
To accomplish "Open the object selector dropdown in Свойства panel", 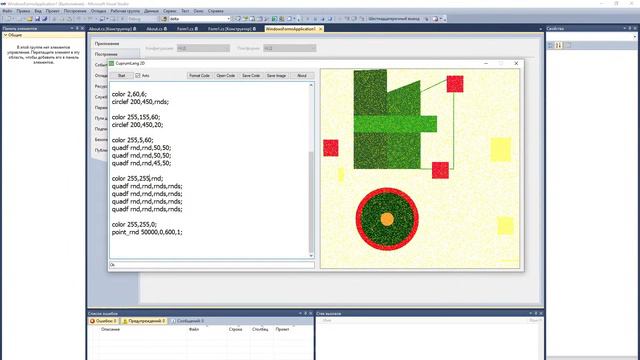I will 635,37.
